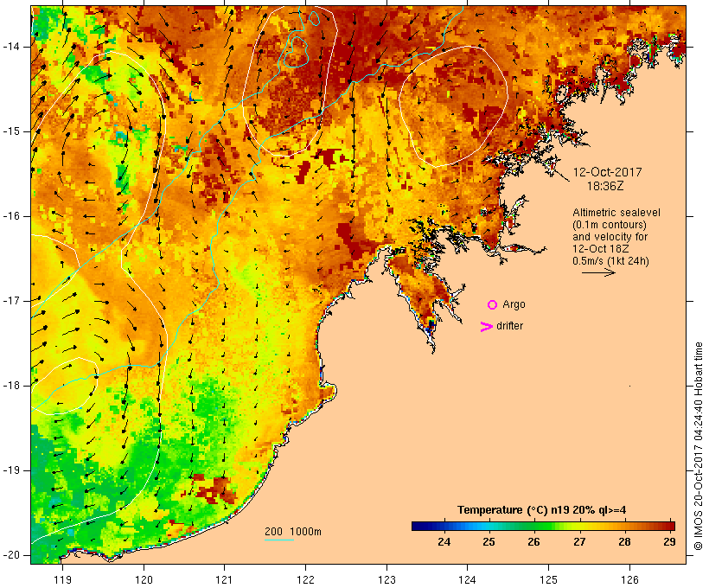
Task: Click the longitude axis label 121
Action: [x=224, y=579]
